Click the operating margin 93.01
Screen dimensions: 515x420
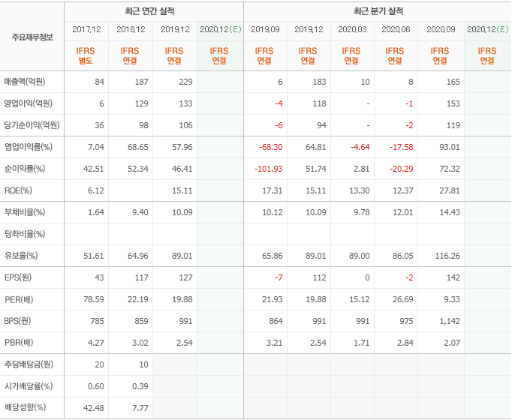point(450,147)
